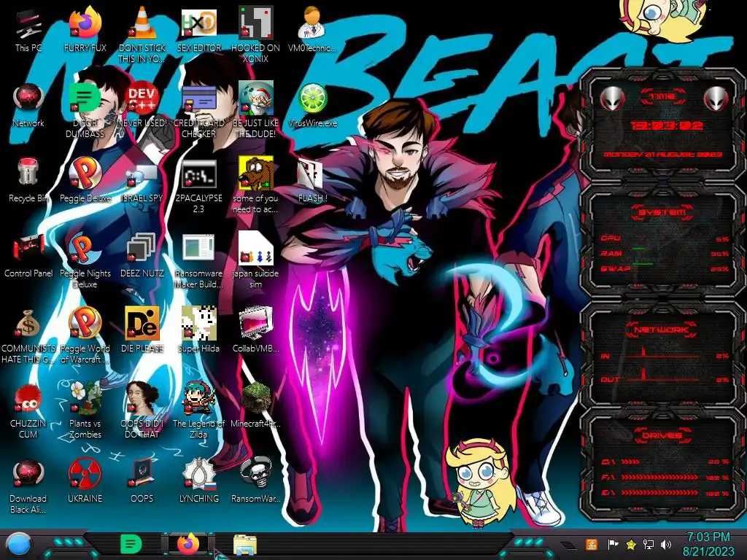The height and width of the screenshot is (560, 747).
Task: Click the RAM usage row in SYSTEM widget
Action: (x=665, y=253)
